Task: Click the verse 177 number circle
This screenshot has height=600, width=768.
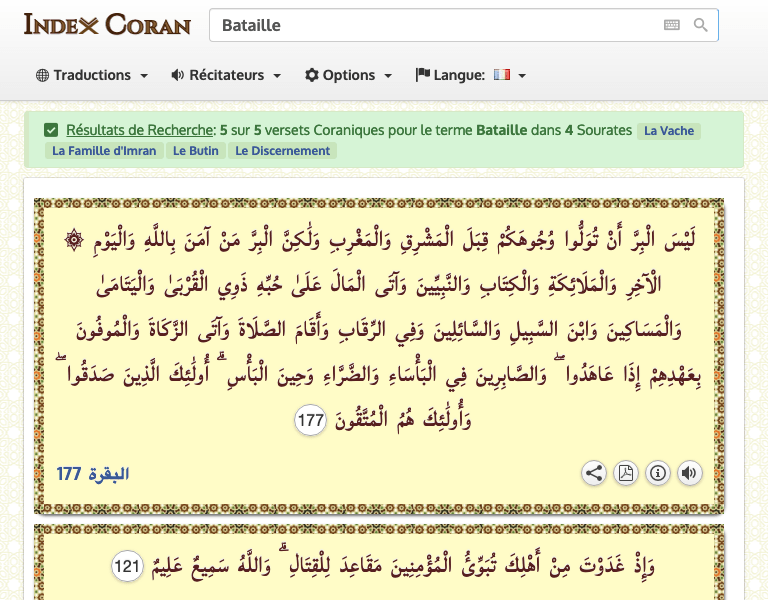Action: coord(311,421)
